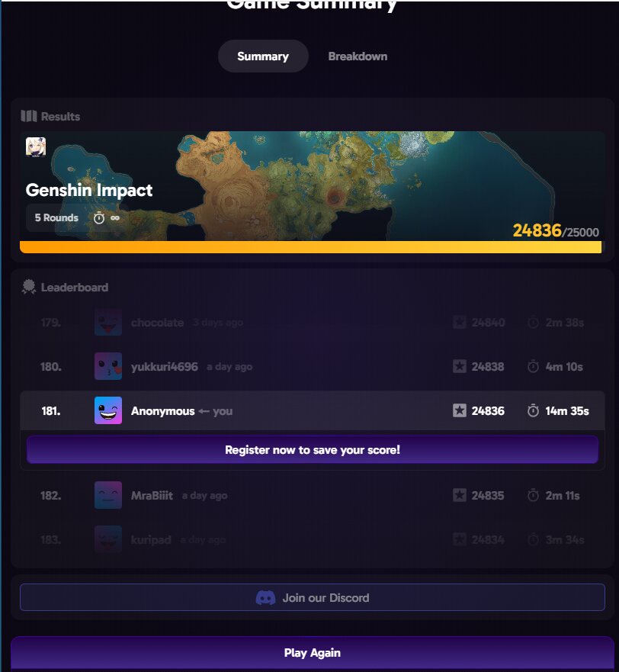The width and height of the screenshot is (619, 672).
Task: Click the stopwatch icon beside 14m 35s
Action: 533,410
